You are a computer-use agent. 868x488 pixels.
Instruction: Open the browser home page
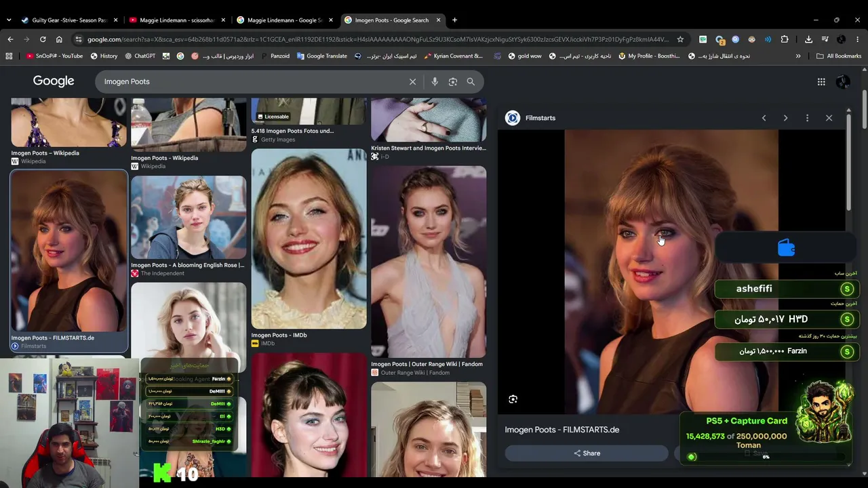(x=59, y=39)
